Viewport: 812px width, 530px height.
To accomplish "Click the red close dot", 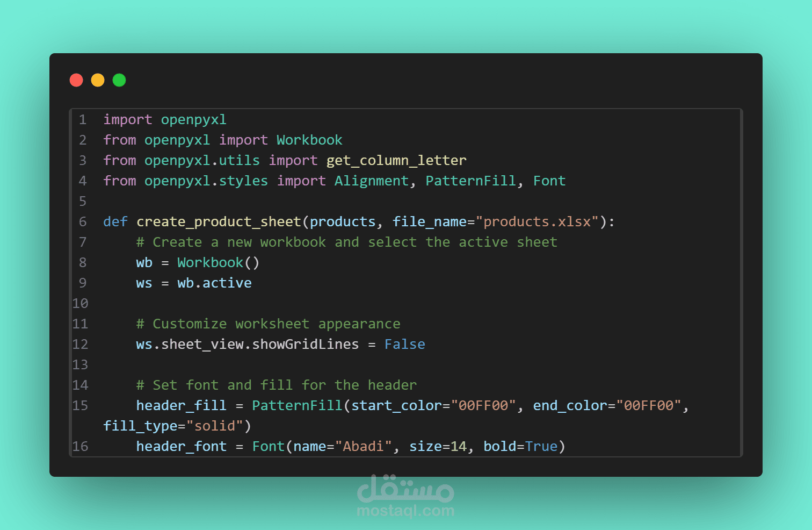I will tap(76, 80).
